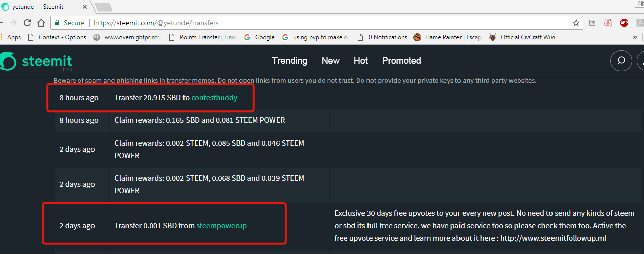Screen dimensions: 644x254
Task: Click the Acrobat PDF extension icon
Action: point(640,23)
